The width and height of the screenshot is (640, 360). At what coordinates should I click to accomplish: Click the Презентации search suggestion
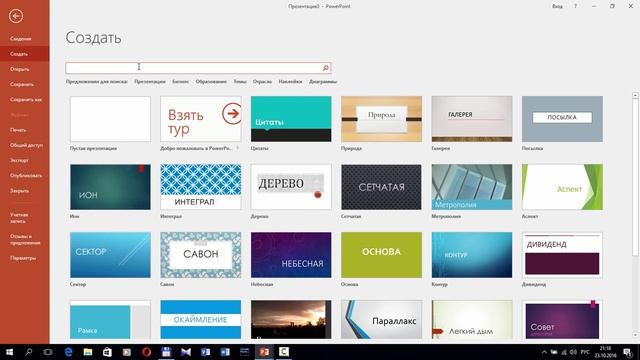point(150,82)
